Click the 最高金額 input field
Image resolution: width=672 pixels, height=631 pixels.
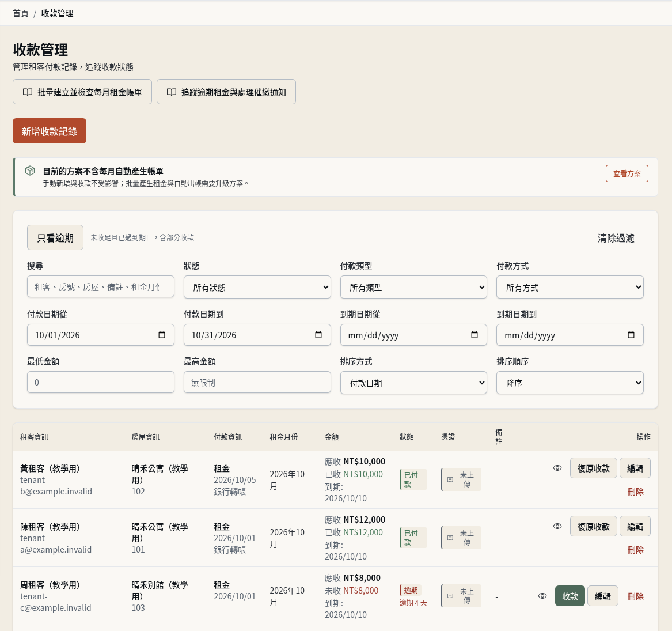(x=257, y=382)
